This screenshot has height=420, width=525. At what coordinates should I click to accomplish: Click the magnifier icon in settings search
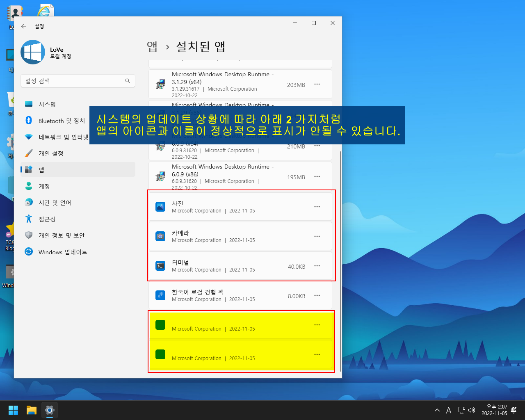[128, 81]
